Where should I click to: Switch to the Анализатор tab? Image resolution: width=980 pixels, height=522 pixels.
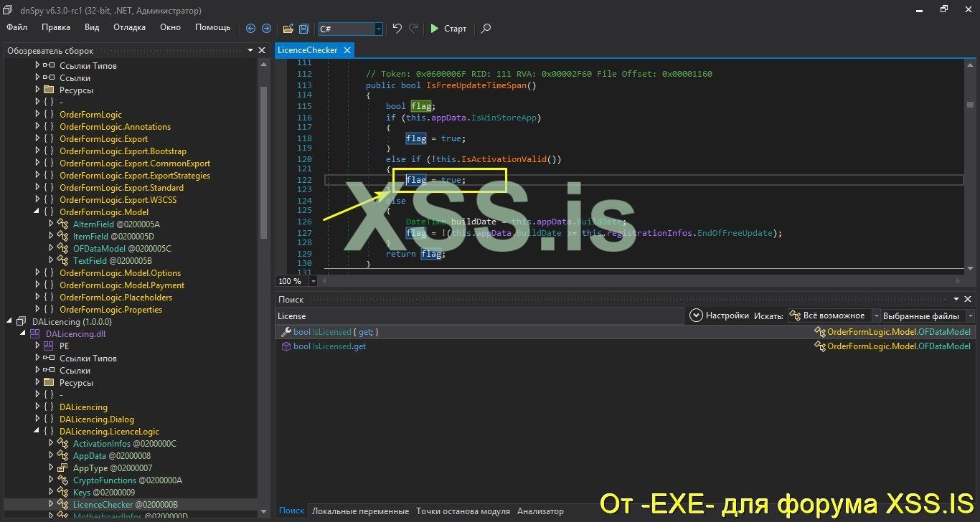click(x=540, y=511)
